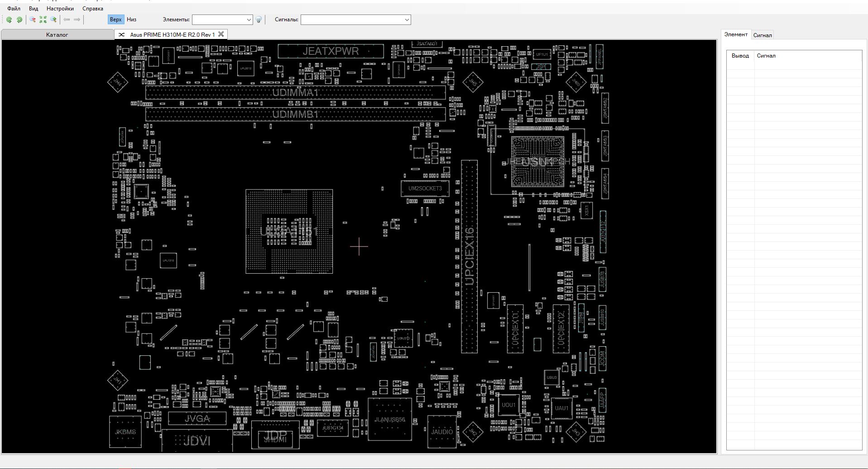
Task: Close the Asus PRIME H310M-E tab
Action: [221, 34]
